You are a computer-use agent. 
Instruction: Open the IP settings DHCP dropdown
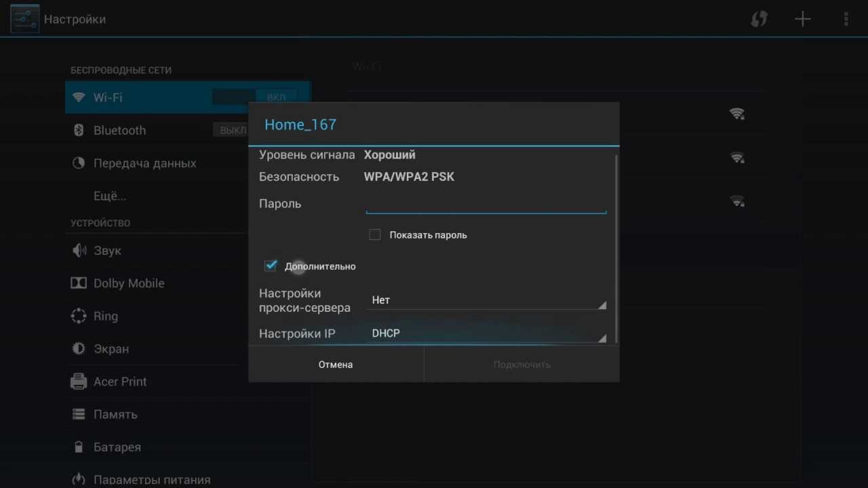point(486,333)
